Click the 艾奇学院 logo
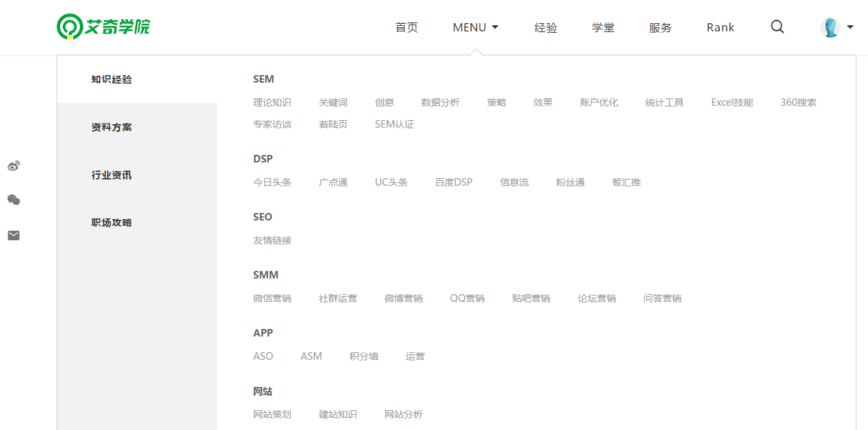Viewport: 868px width, 430px height. [103, 27]
